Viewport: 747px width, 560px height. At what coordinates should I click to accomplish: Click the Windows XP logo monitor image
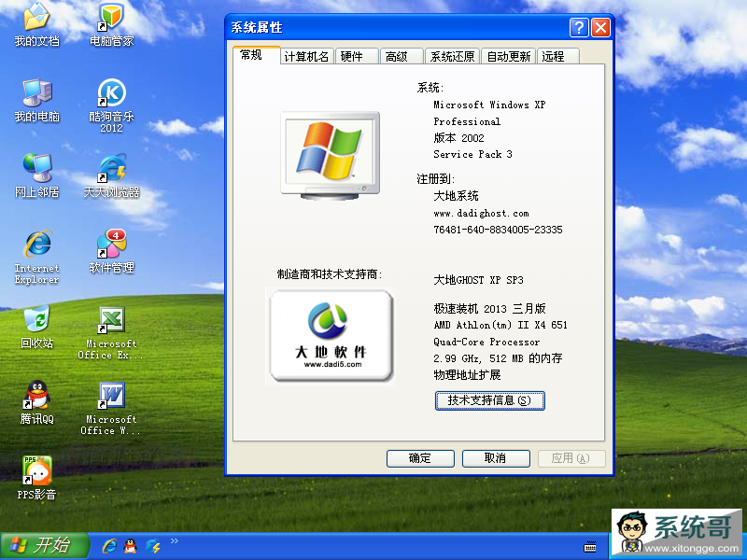click(x=331, y=155)
